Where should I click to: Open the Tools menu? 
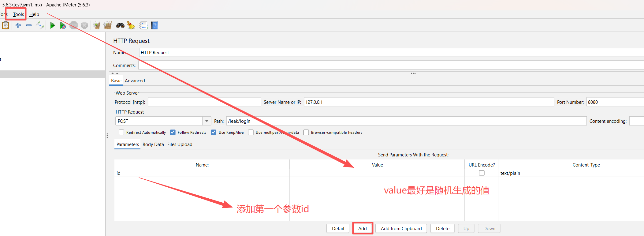coord(18,14)
